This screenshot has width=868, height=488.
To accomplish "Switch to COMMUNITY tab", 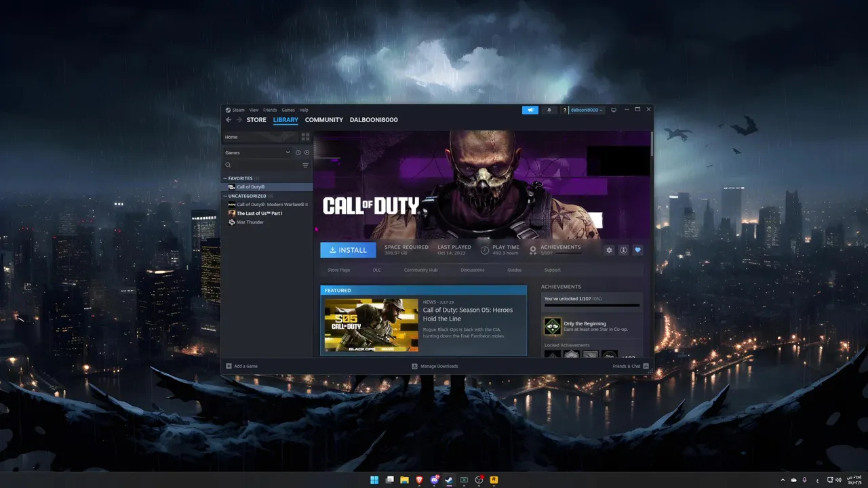I will click(324, 120).
